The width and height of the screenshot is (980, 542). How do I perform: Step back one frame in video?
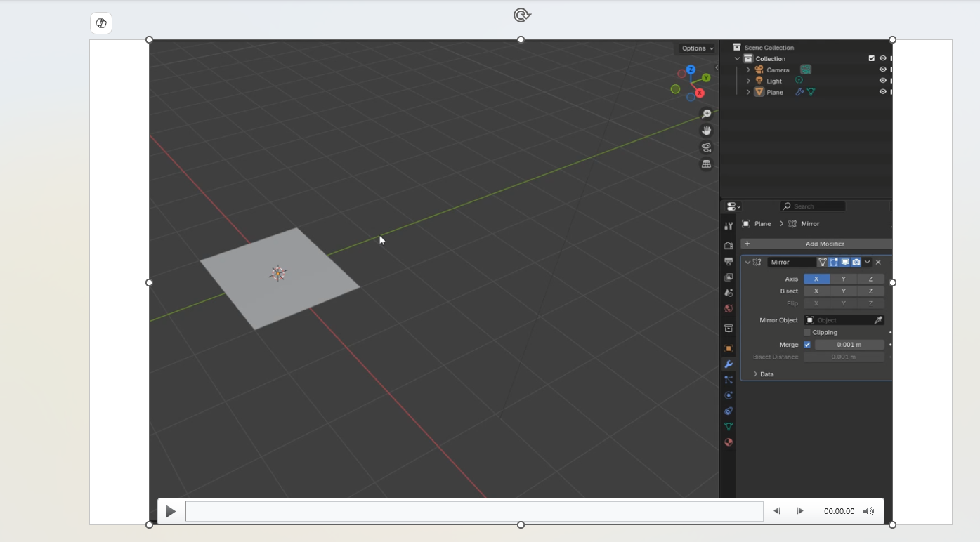pyautogui.click(x=776, y=511)
